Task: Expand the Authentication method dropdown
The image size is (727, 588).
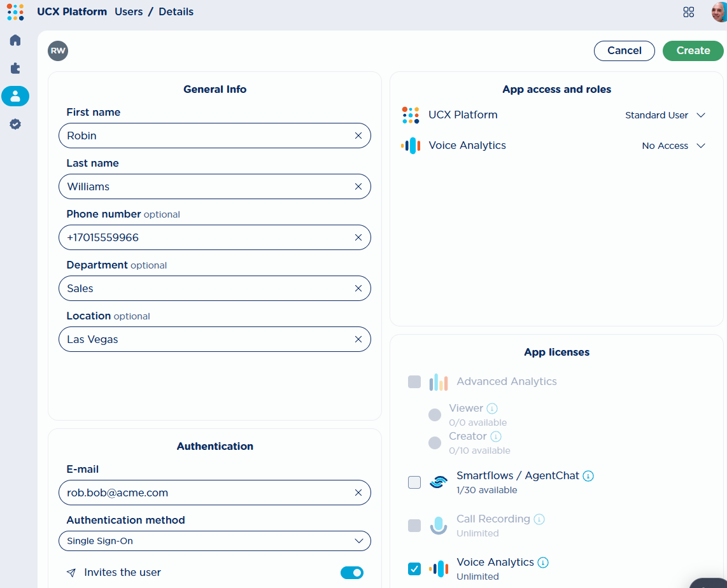Action: point(215,541)
